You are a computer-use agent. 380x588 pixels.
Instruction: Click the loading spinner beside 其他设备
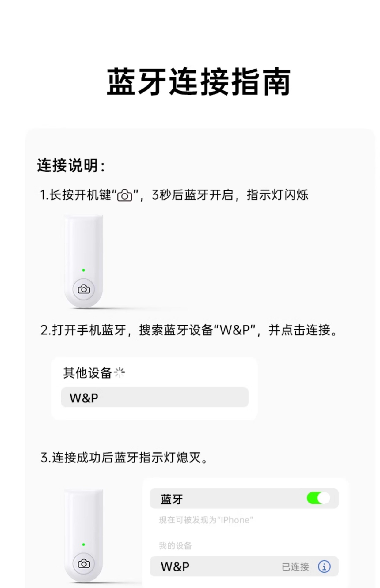(120, 372)
